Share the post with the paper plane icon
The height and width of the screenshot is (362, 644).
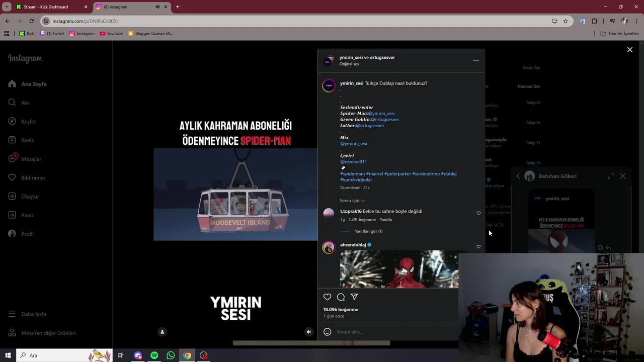point(354,297)
